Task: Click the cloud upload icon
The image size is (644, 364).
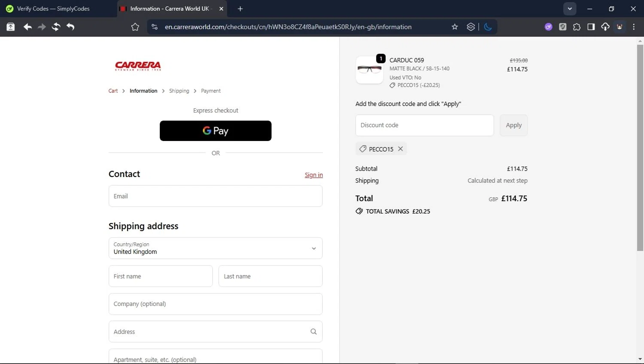Action: [605, 27]
